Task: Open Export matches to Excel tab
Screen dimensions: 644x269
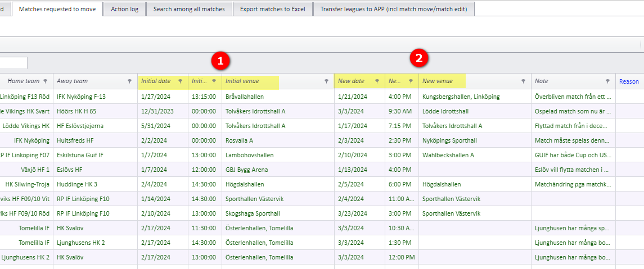Action: tap(273, 8)
